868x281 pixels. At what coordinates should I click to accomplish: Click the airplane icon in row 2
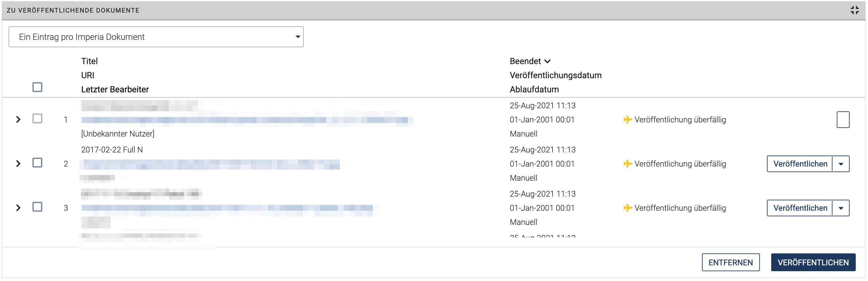click(x=627, y=164)
